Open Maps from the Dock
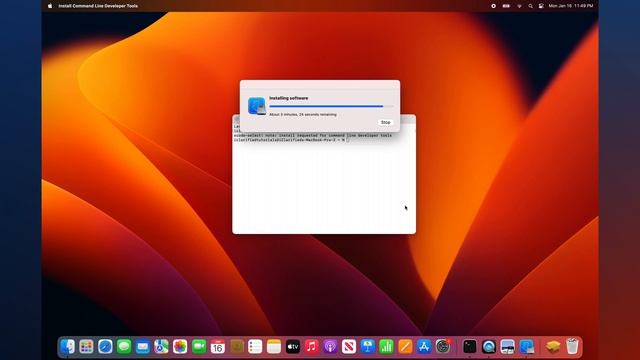Screen dimensions: 640x360 tap(161, 347)
